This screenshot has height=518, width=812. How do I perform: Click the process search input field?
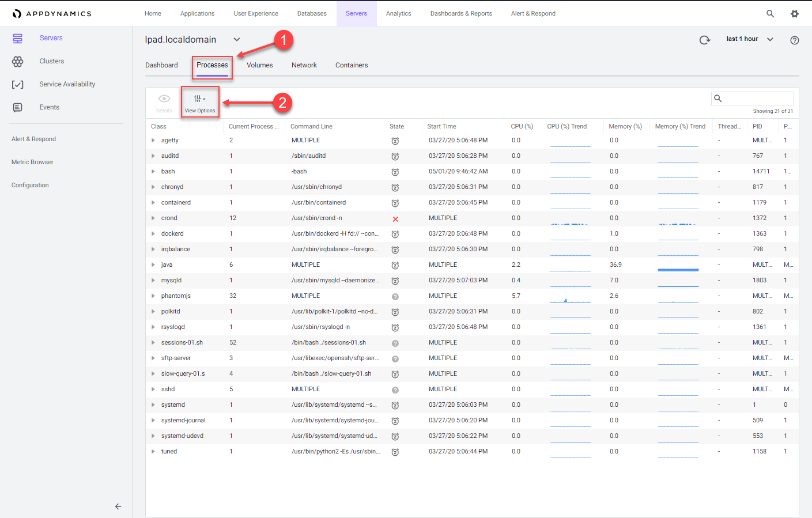753,99
